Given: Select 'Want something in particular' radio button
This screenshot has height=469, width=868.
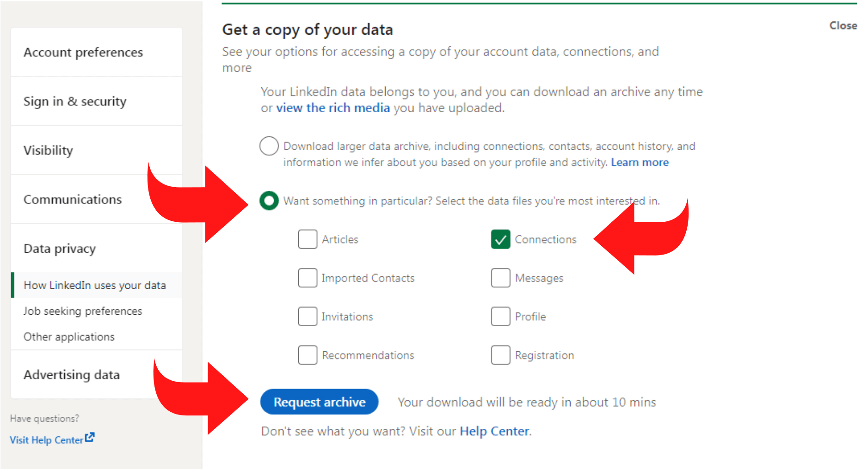Looking at the screenshot, I should pos(269,201).
